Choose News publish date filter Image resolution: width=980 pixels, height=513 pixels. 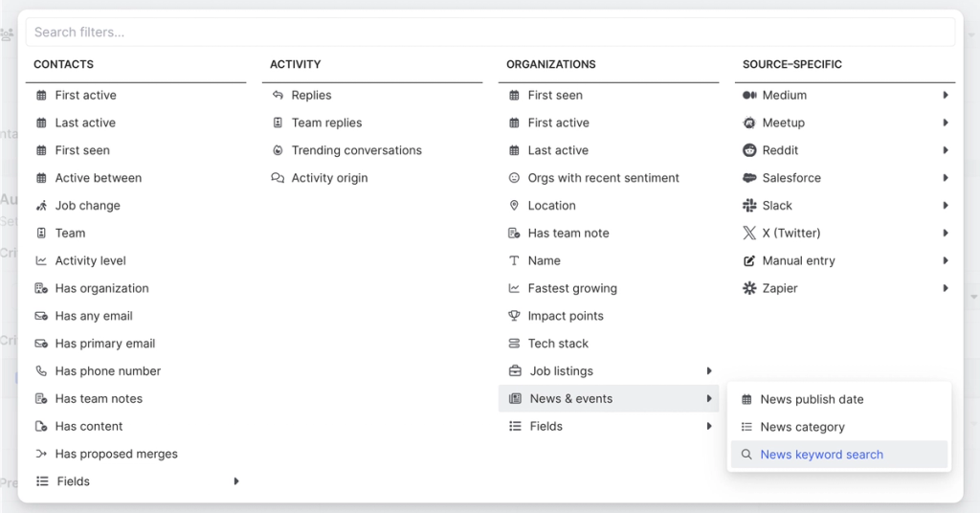coord(812,399)
